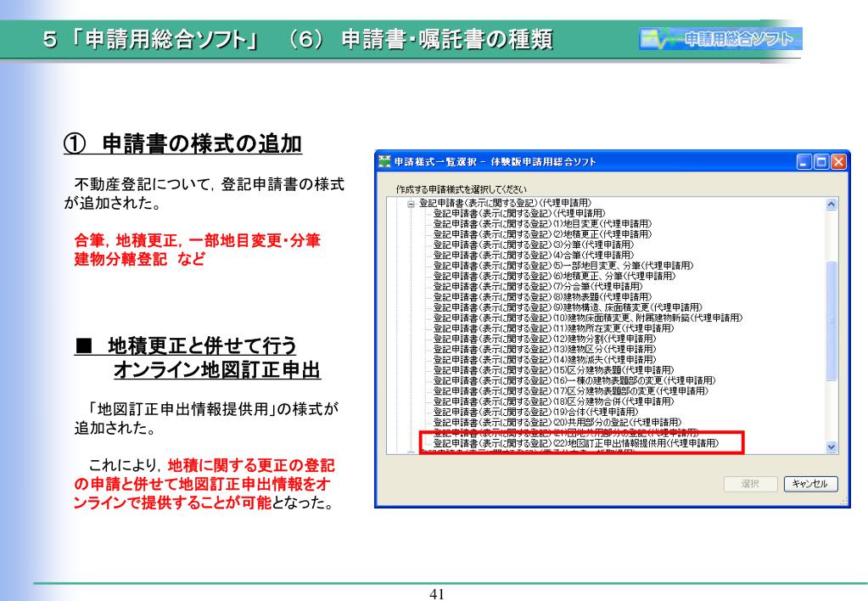The height and width of the screenshot is (601, 868).
Task: Collapse the 登記申請書(表示に関する登記)(代理申請用) parent node
Action: [411, 204]
